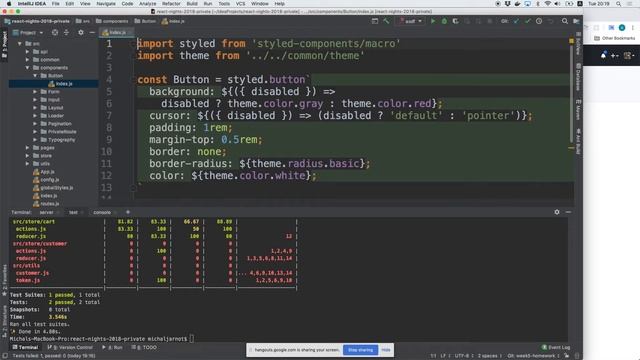640x360 pixels.
Task: Add a new terminal session with plus
Action: (128, 212)
